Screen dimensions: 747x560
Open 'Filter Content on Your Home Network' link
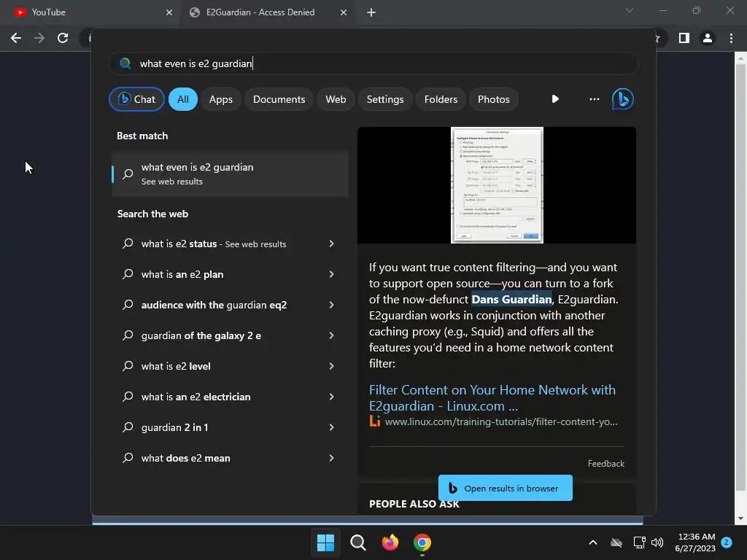pyautogui.click(x=492, y=398)
